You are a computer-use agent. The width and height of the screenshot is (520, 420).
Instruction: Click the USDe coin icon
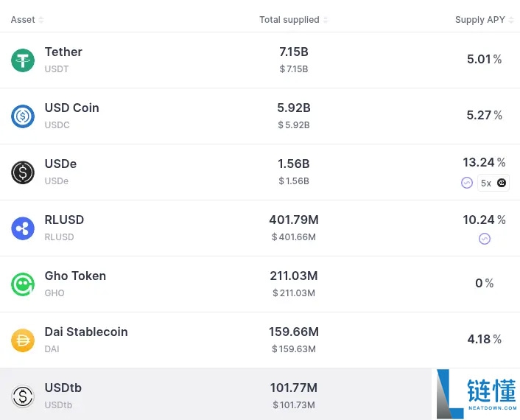tap(23, 172)
